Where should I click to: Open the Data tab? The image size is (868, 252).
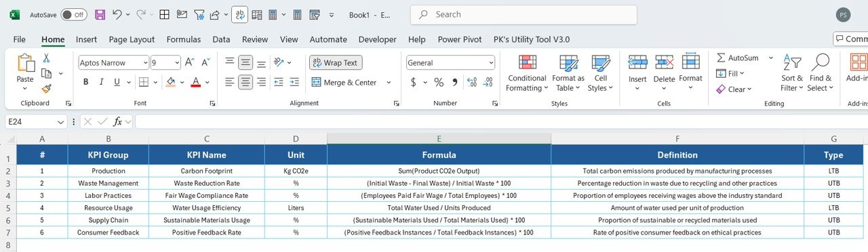[x=221, y=39]
